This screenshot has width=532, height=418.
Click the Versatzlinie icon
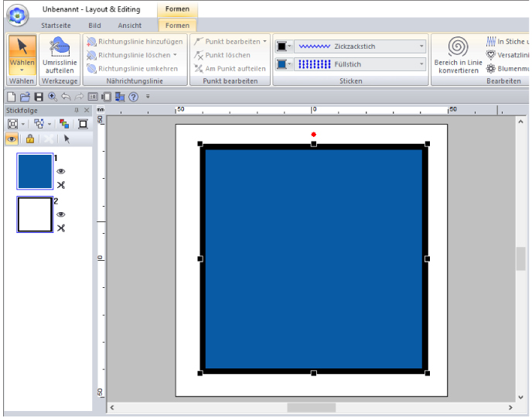[x=490, y=55]
